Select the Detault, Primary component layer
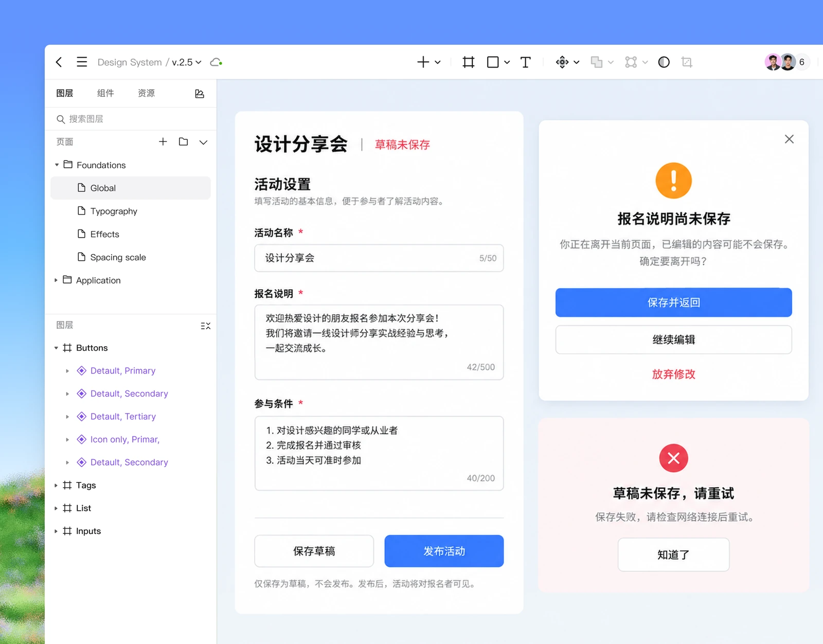823x644 pixels. (123, 371)
